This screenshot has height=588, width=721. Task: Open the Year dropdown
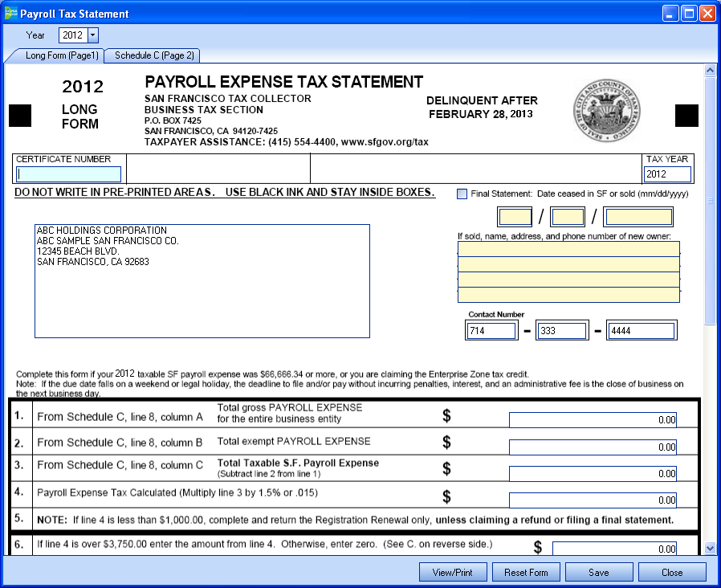click(x=93, y=35)
